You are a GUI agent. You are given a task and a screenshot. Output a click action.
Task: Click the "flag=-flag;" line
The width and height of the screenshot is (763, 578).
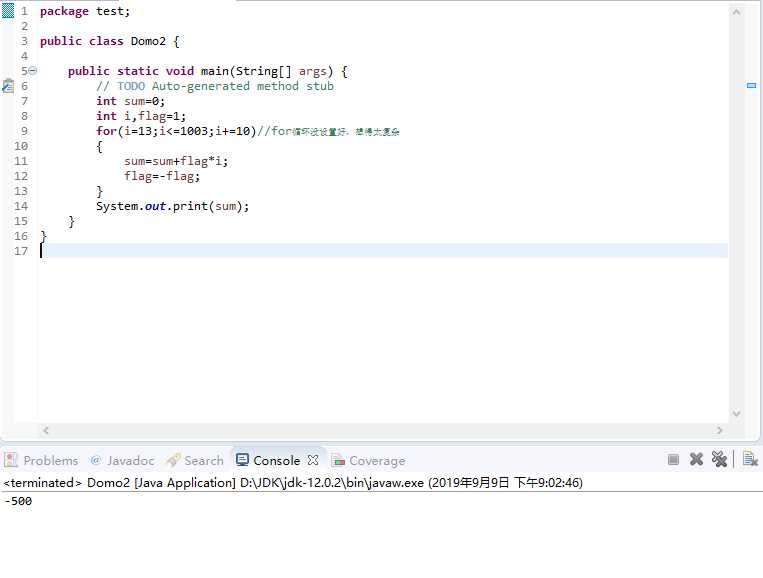tap(162, 176)
